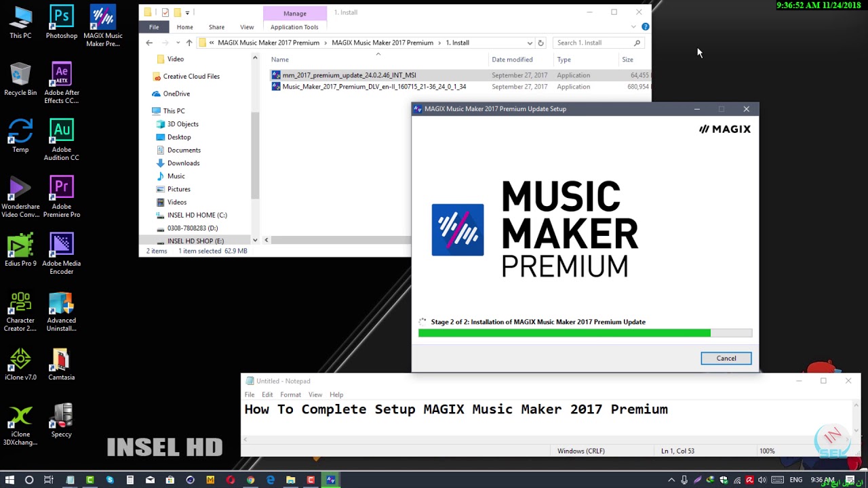Open Microsoft Edge from the taskbar
Viewport: 868px width, 488px height.
tap(271, 480)
